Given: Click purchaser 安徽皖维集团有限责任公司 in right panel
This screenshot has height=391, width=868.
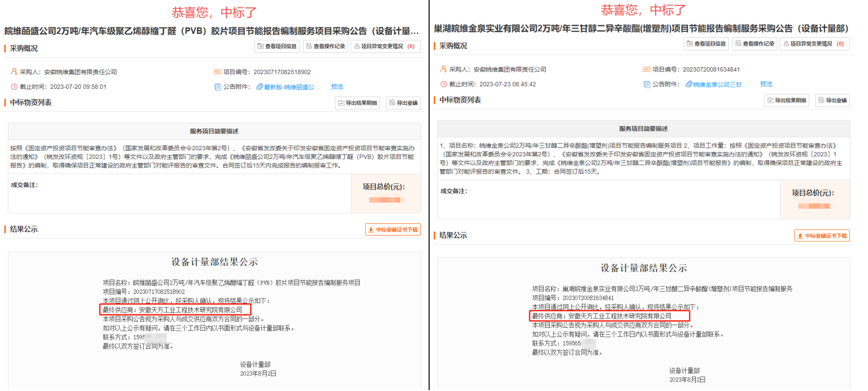Looking at the screenshot, I should [510, 70].
